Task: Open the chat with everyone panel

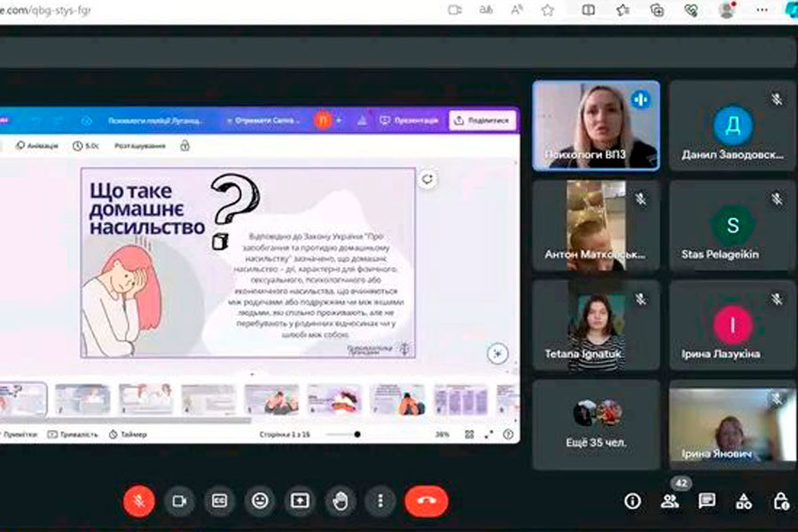Action: 707,501
